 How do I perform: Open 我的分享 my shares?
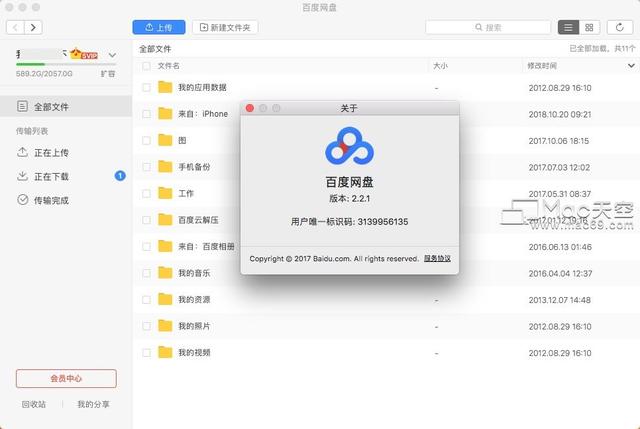pyautogui.click(x=93, y=404)
